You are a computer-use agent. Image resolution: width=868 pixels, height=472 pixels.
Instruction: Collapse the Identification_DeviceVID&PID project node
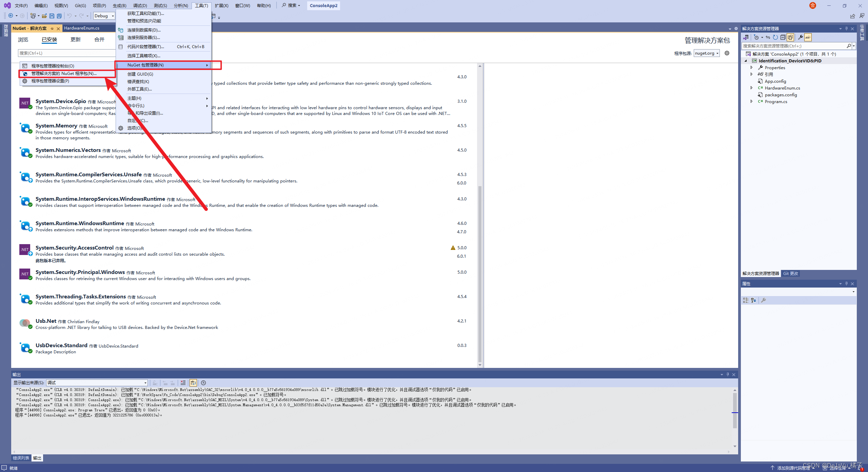pos(746,61)
